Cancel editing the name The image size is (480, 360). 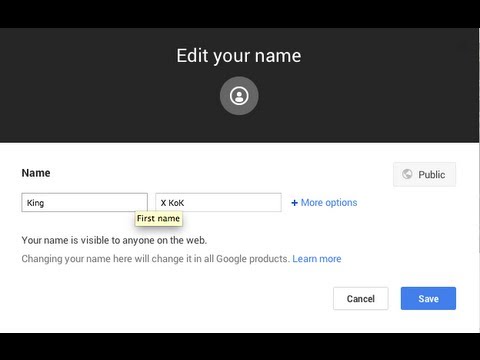361,299
